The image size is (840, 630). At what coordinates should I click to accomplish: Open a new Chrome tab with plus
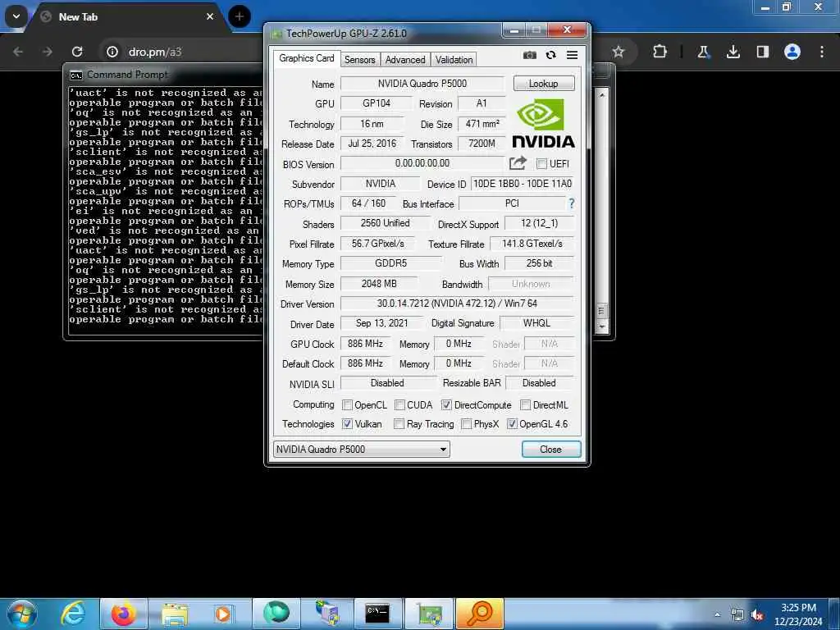click(x=240, y=16)
